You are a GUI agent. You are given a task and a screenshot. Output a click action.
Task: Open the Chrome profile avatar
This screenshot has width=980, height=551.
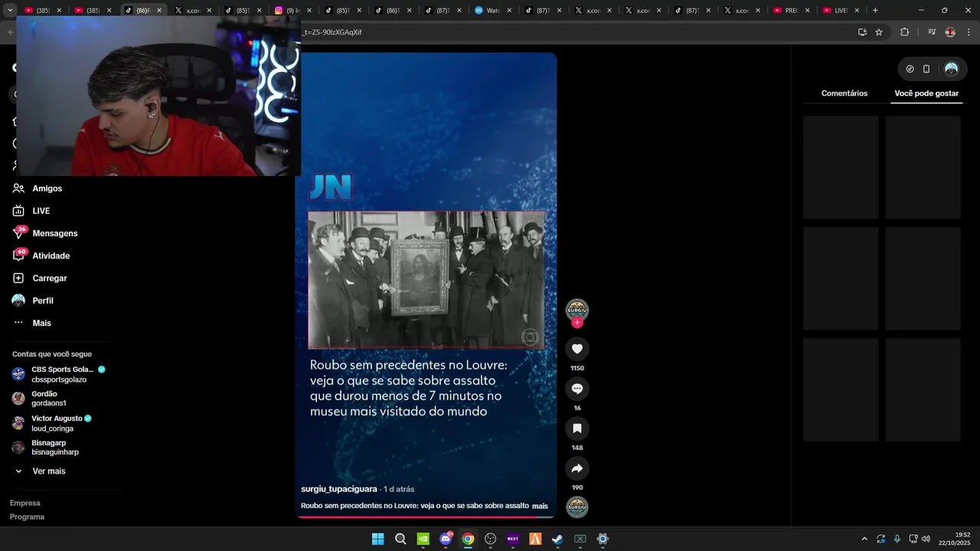point(950,32)
